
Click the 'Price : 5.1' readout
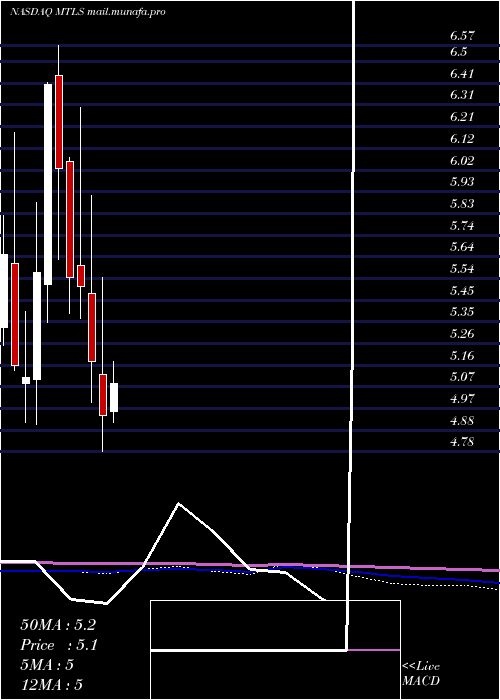[59, 645]
